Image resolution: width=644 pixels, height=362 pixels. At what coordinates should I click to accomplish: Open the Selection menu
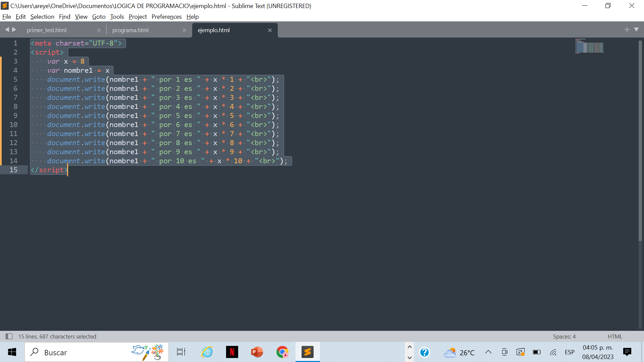42,17
